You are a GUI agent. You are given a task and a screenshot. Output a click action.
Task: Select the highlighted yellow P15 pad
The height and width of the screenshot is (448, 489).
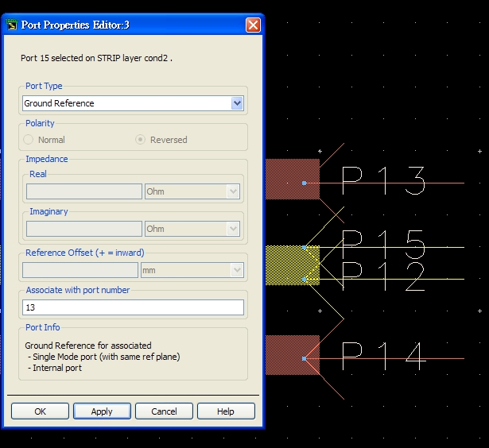(x=293, y=265)
